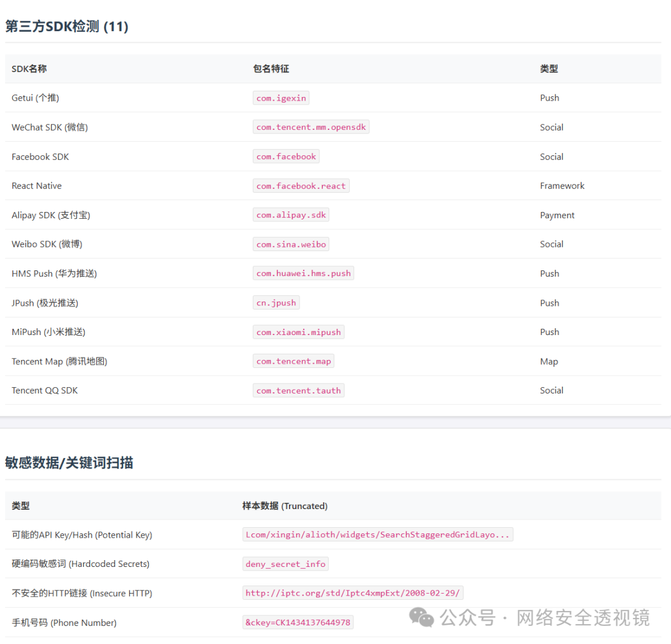
Task: Select the com.igexin package tag
Action: click(281, 98)
